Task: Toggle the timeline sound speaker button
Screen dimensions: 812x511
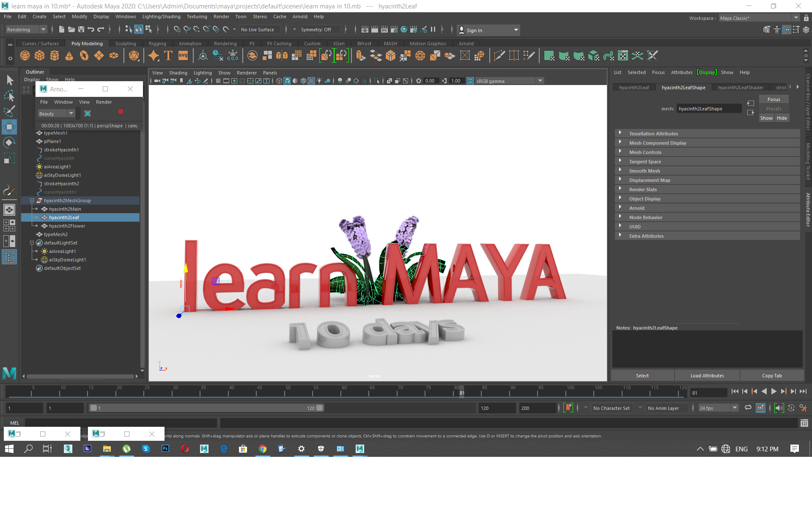Action: click(x=779, y=408)
